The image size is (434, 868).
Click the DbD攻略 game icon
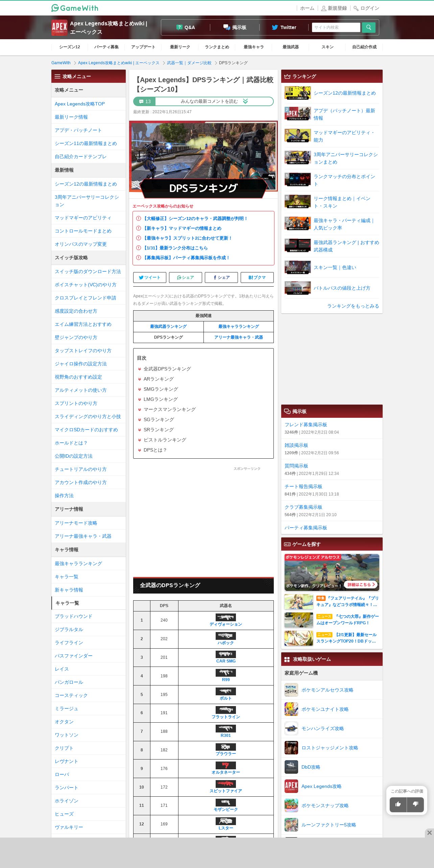tap(291, 767)
